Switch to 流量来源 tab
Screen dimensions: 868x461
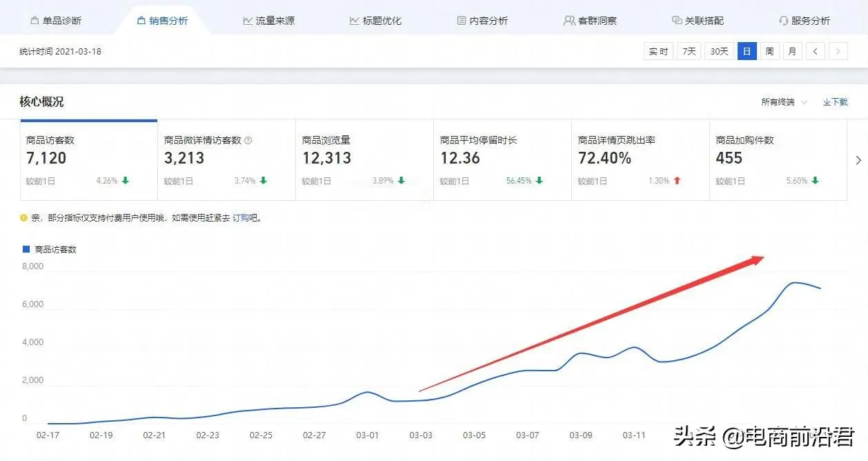[x=268, y=21]
